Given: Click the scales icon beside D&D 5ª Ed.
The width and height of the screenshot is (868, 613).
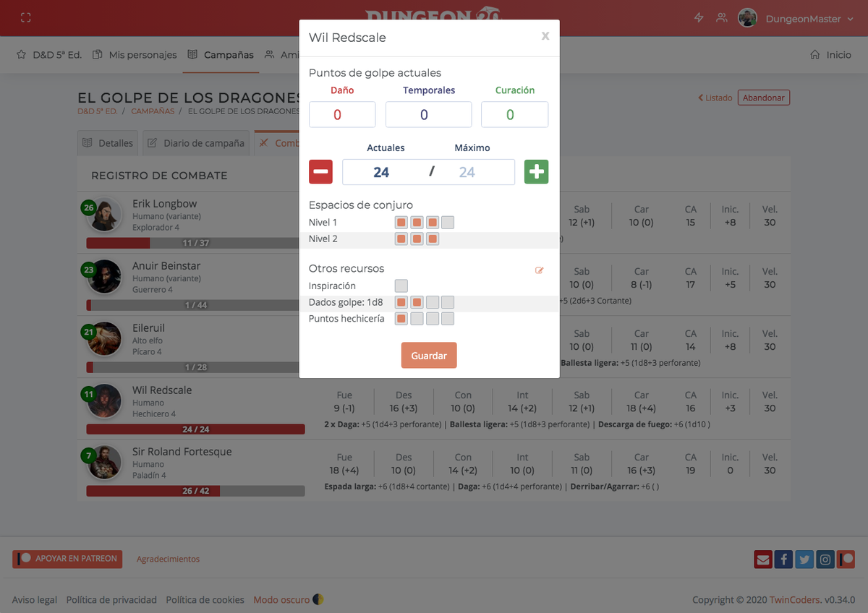Looking at the screenshot, I should coord(21,54).
